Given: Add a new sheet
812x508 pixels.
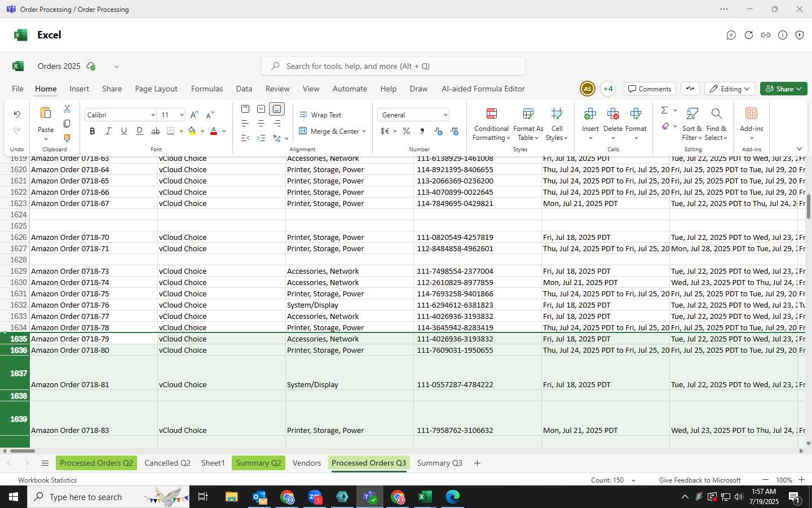Looking at the screenshot, I should [477, 463].
